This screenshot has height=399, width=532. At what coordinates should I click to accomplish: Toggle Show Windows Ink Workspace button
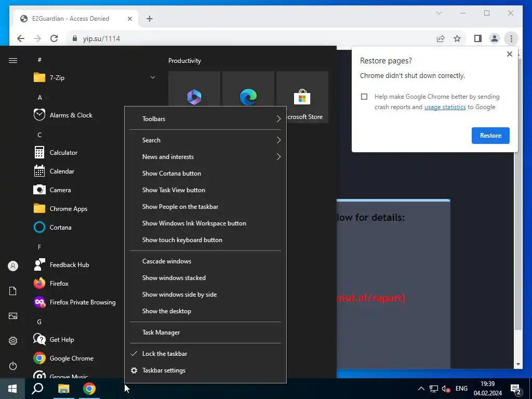click(x=205, y=223)
